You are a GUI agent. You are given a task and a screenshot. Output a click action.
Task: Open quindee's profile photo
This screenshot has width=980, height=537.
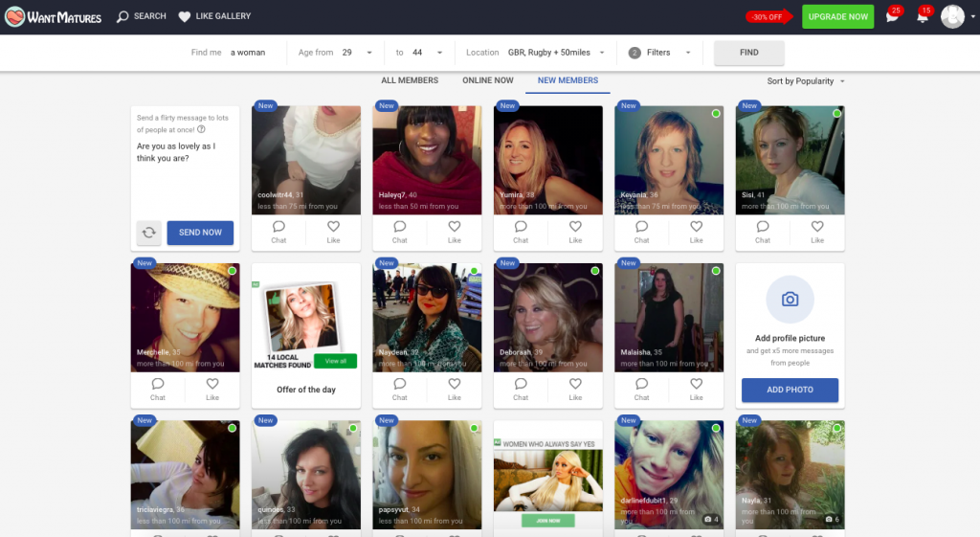pos(306,475)
